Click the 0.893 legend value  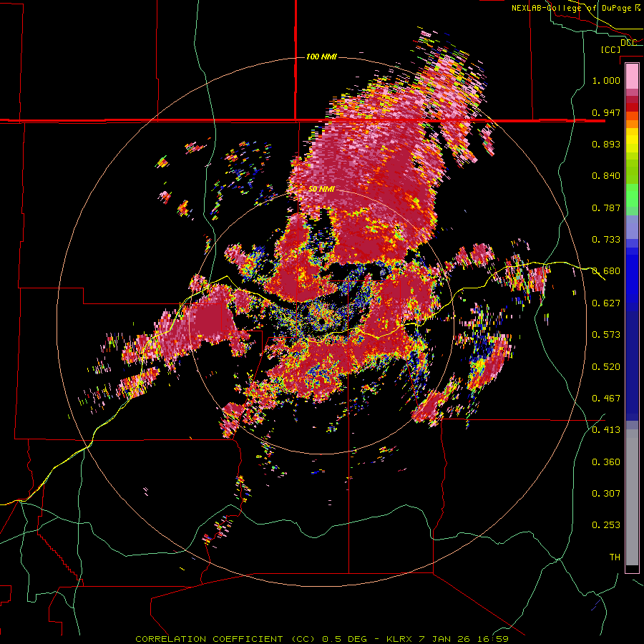coord(606,144)
